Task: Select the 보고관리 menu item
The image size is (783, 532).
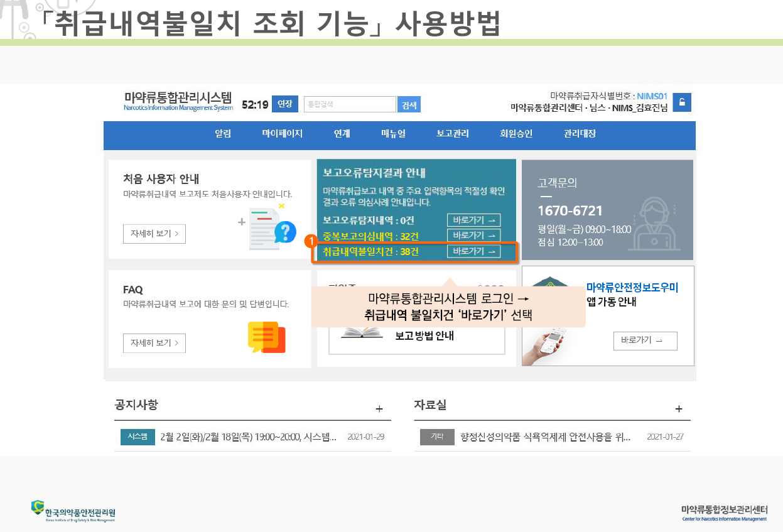Action: pos(453,134)
